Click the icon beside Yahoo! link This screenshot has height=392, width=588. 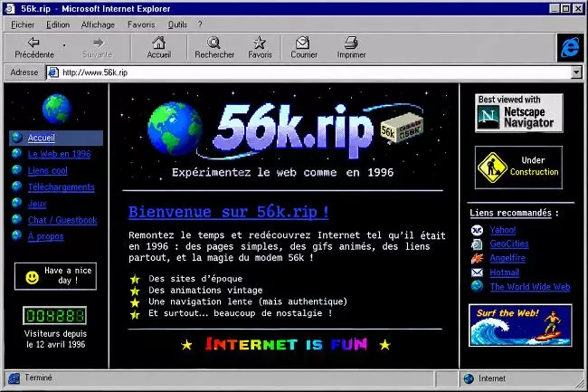click(x=477, y=230)
